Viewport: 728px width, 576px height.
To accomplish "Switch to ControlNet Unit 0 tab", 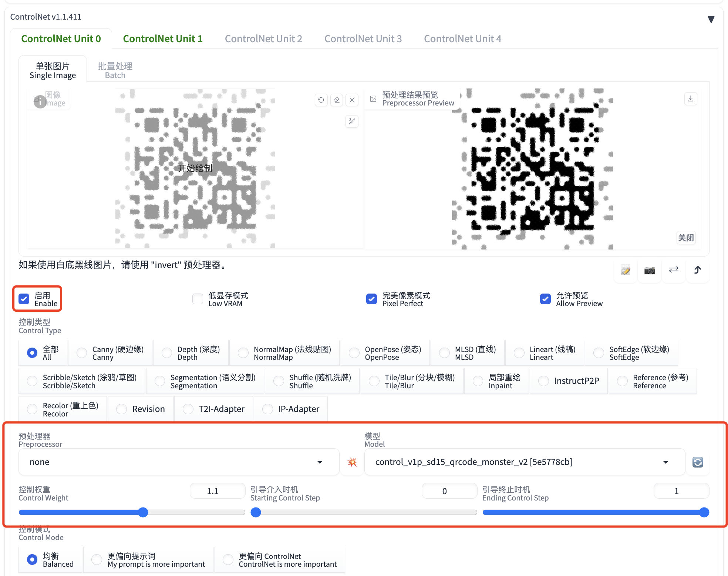I will coord(61,38).
